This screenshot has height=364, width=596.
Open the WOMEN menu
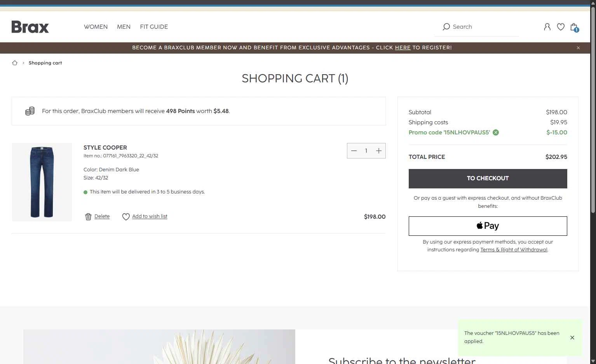click(96, 27)
